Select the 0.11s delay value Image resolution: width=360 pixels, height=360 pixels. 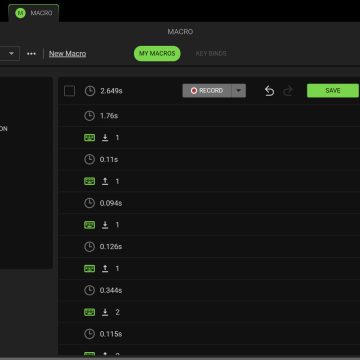(109, 159)
